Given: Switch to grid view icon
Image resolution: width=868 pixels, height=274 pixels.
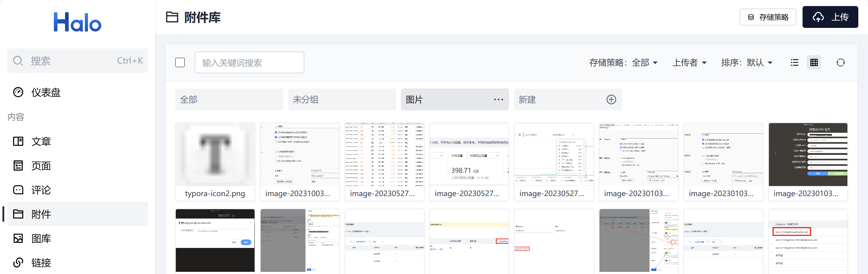Looking at the screenshot, I should coord(814,63).
